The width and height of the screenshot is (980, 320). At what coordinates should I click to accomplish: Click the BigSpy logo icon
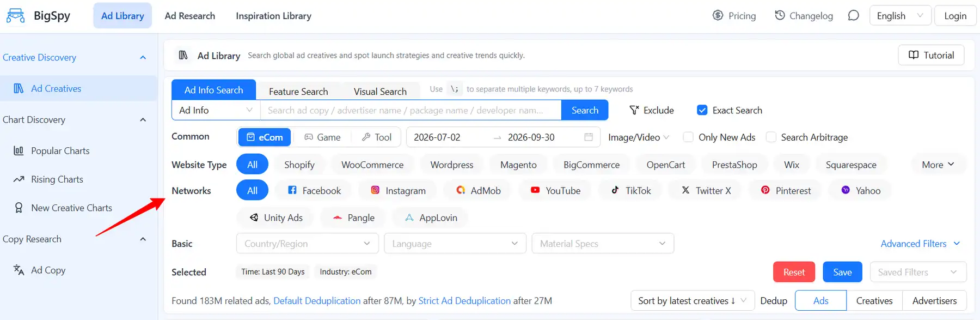(15, 16)
